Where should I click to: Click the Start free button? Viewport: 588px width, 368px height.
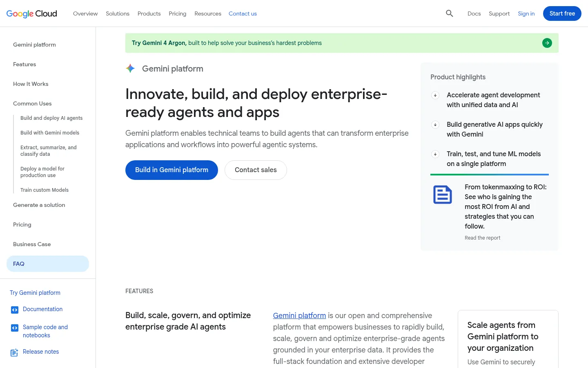click(562, 13)
